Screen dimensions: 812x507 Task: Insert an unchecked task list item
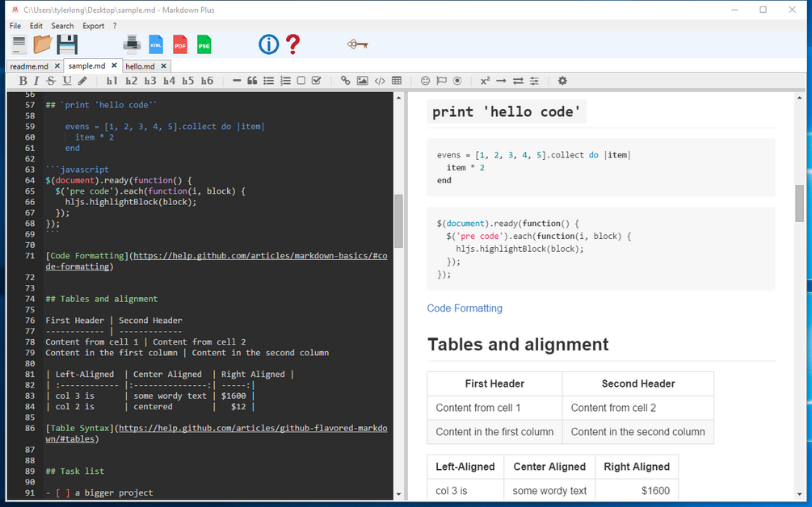click(x=301, y=81)
